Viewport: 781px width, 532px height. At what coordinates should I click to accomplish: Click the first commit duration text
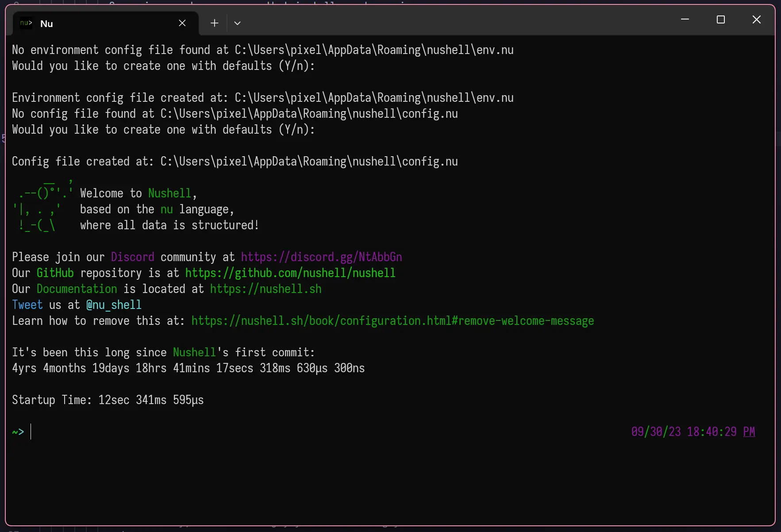[189, 368]
